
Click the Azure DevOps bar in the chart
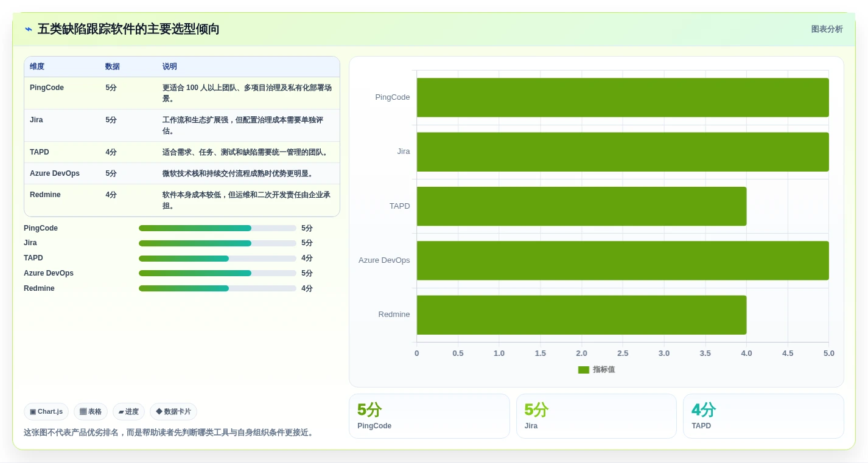click(x=623, y=260)
